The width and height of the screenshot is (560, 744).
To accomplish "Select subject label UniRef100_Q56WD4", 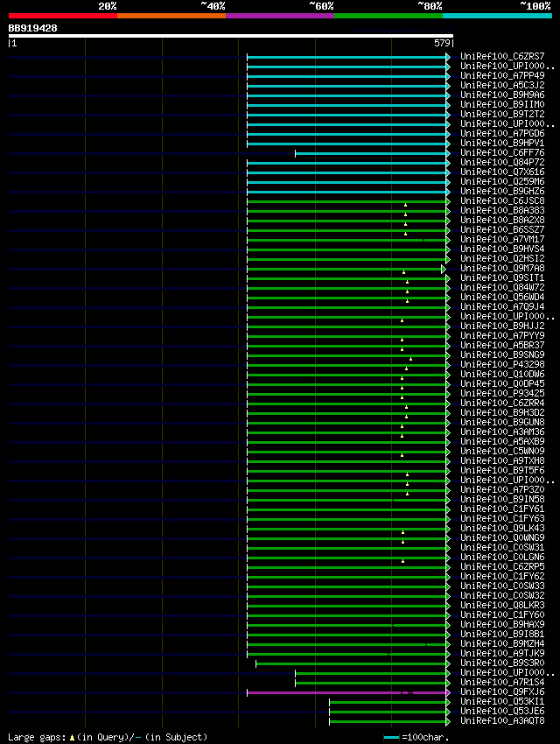I will (x=502, y=297).
